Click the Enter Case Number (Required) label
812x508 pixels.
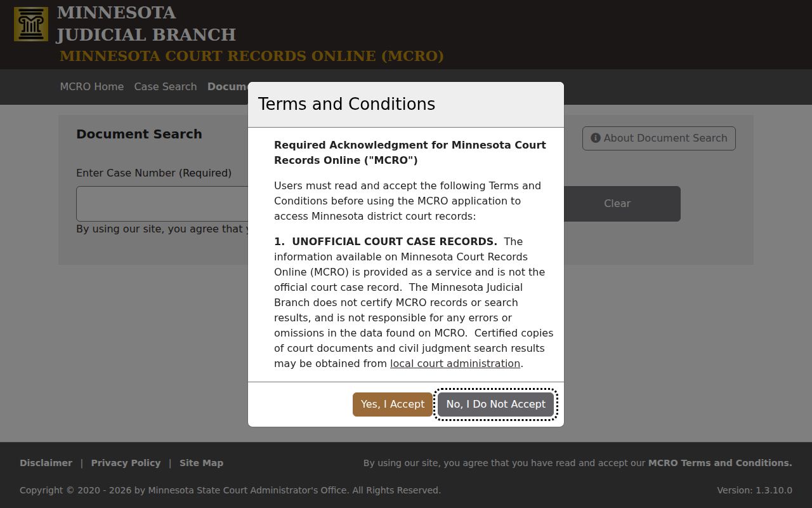pyautogui.click(x=154, y=173)
